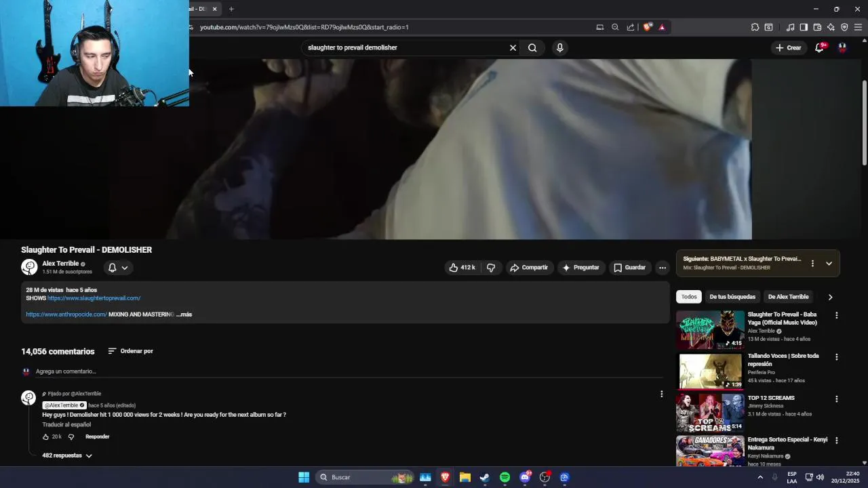Open the browser hamburger main menu
Screen dimensions: 868x488
coord(858,27)
